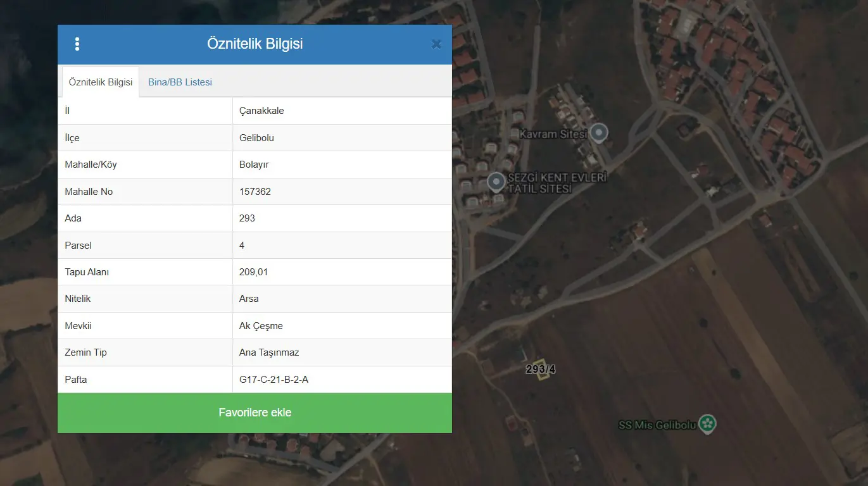Open the three-dot options menu
Image resolution: width=868 pixels, height=486 pixels.
(x=77, y=44)
